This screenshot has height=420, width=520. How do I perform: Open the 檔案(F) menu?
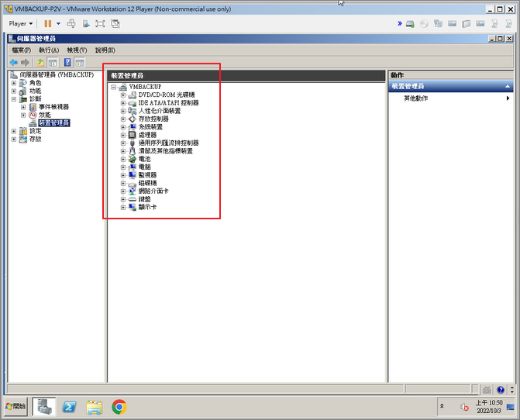click(22, 50)
